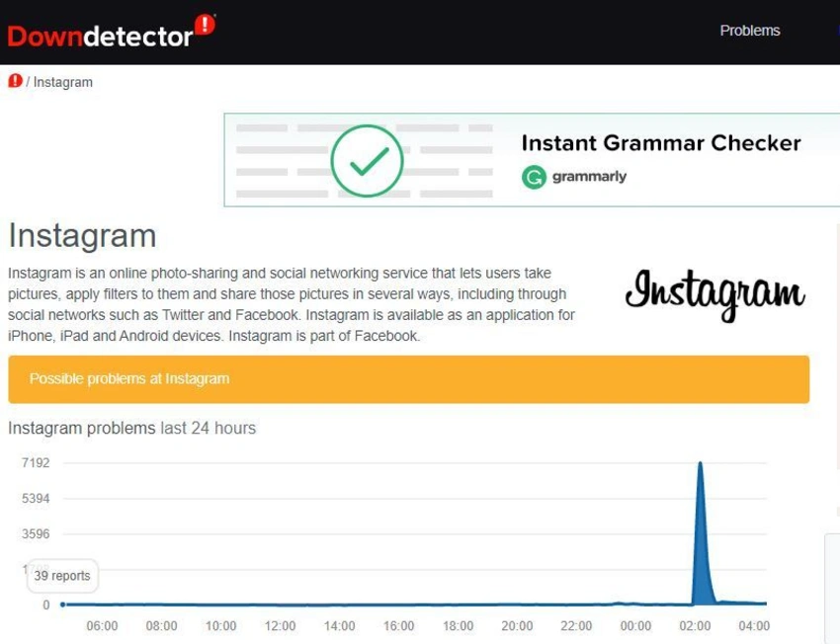Screen dimensions: 840x644
Task: Click the green Grammarly G icon
Action: (x=534, y=177)
